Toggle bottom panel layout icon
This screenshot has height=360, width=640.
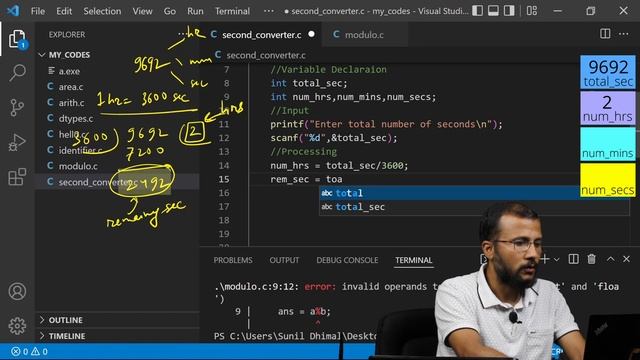click(493, 11)
